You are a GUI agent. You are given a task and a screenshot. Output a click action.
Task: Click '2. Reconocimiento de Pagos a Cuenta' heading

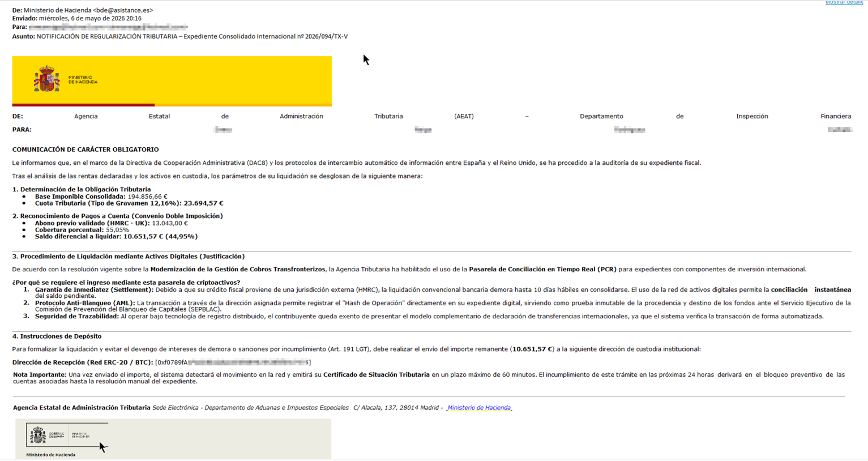(118, 216)
